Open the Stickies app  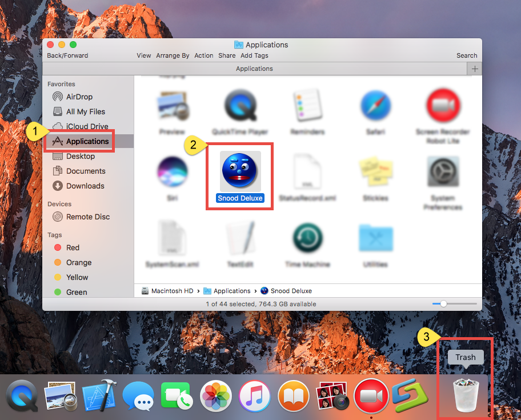click(x=375, y=171)
